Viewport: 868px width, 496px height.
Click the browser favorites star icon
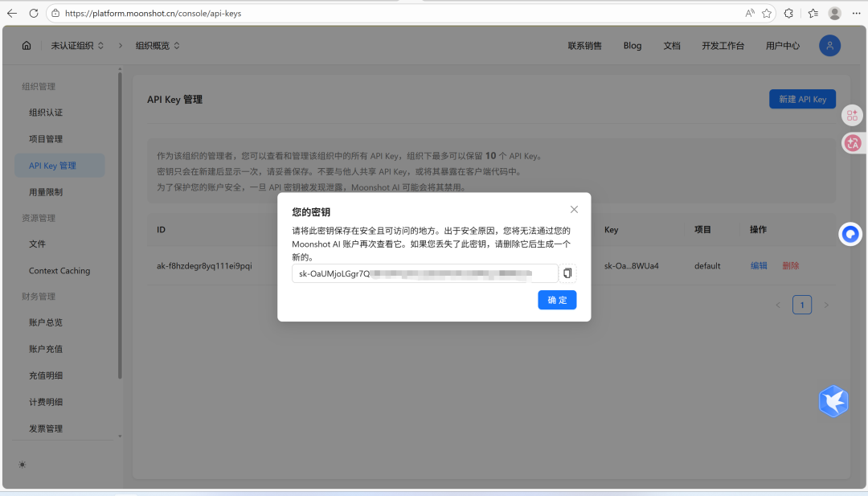[x=767, y=14]
